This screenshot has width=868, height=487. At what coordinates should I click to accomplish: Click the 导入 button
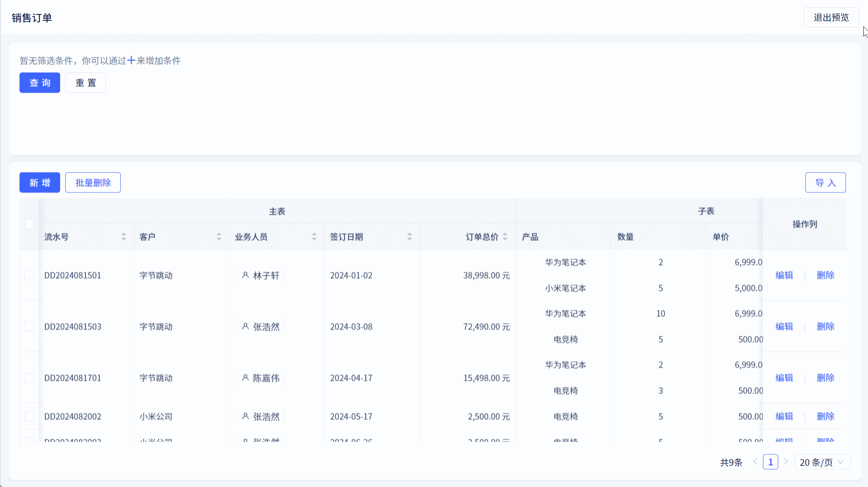(x=825, y=183)
